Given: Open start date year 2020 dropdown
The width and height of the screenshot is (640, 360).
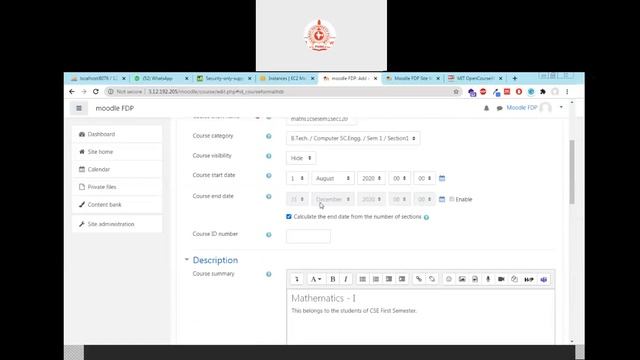Looking at the screenshot, I should tap(371, 178).
